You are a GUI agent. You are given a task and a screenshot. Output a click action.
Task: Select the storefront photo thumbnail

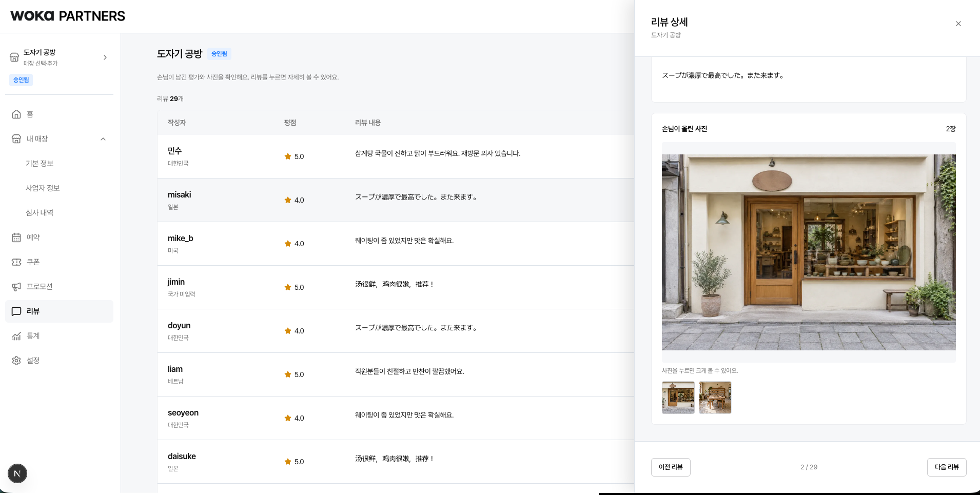click(678, 398)
